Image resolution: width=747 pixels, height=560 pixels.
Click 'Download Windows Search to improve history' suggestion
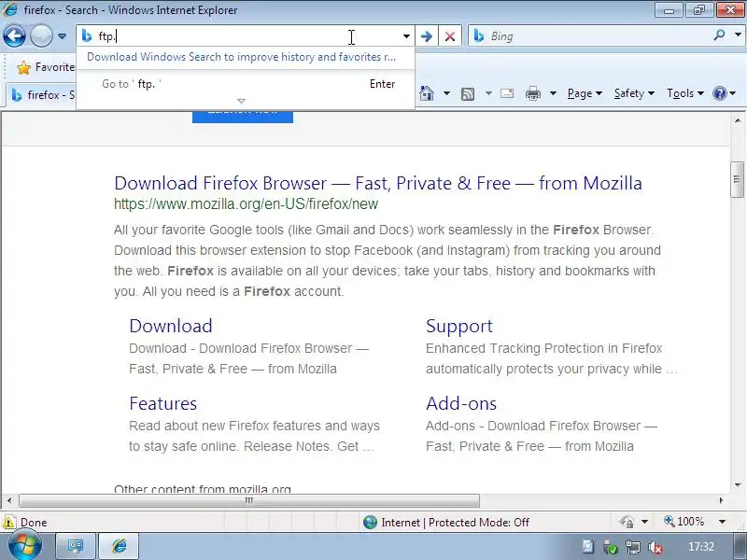coord(241,57)
